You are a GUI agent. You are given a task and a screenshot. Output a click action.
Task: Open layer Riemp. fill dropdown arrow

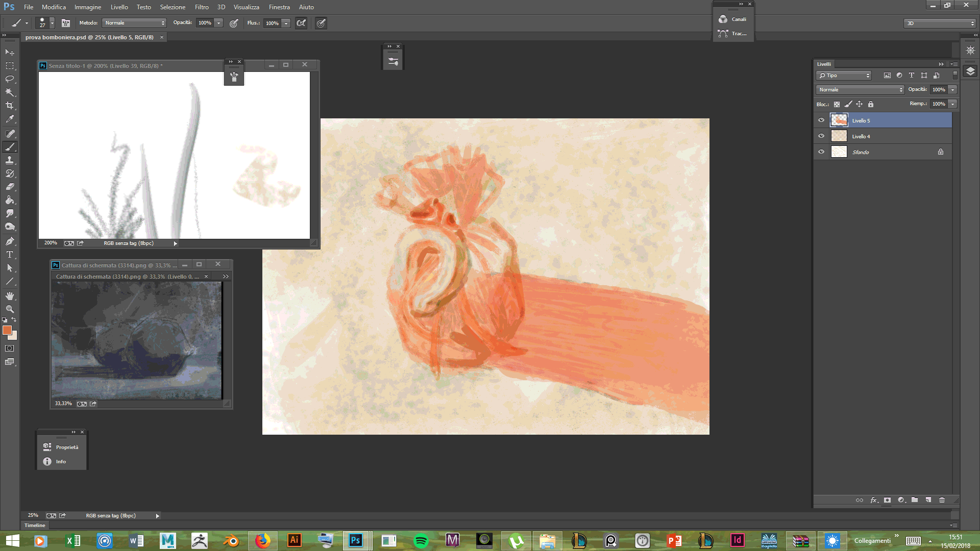point(952,104)
